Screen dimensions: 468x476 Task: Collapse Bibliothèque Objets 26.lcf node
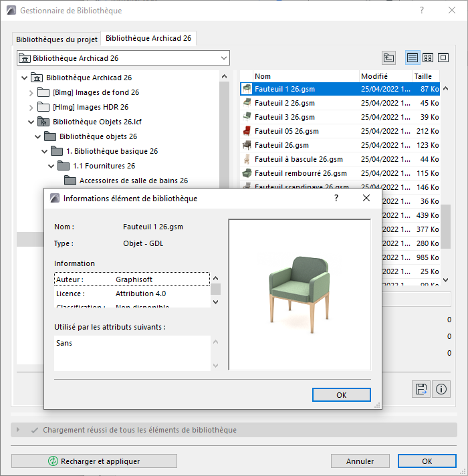pyautogui.click(x=31, y=122)
